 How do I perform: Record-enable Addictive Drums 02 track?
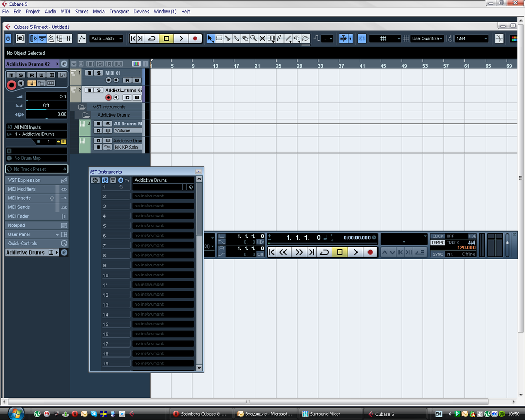[108, 98]
